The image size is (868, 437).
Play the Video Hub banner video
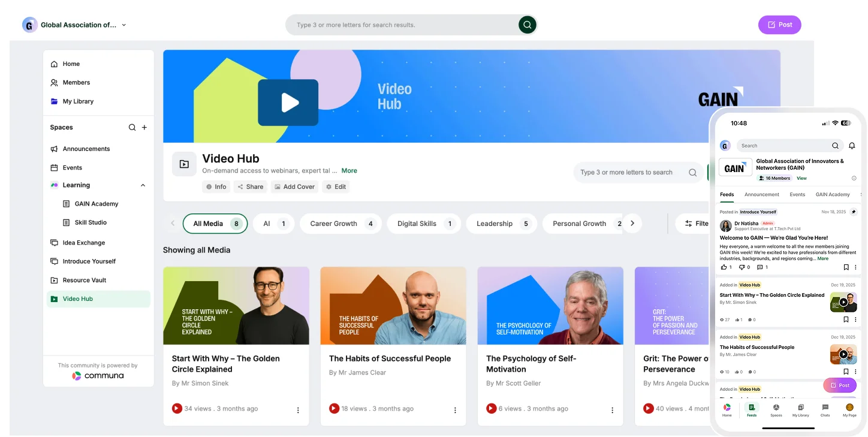pos(288,103)
